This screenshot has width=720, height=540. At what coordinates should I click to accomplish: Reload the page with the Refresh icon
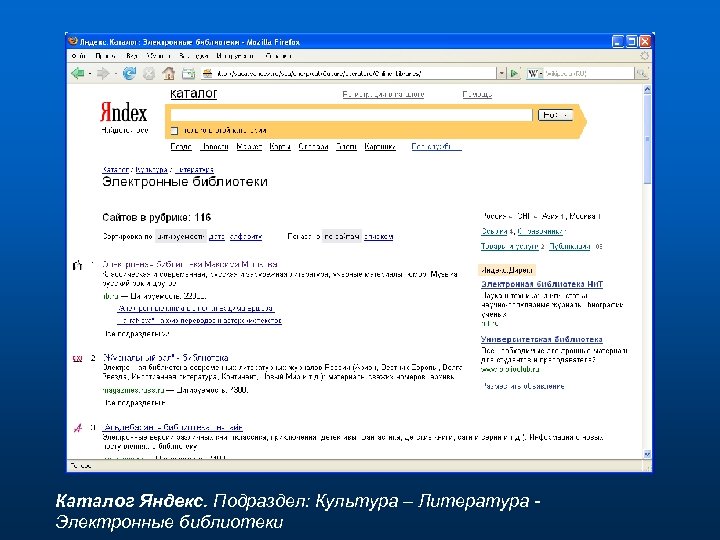[129, 73]
